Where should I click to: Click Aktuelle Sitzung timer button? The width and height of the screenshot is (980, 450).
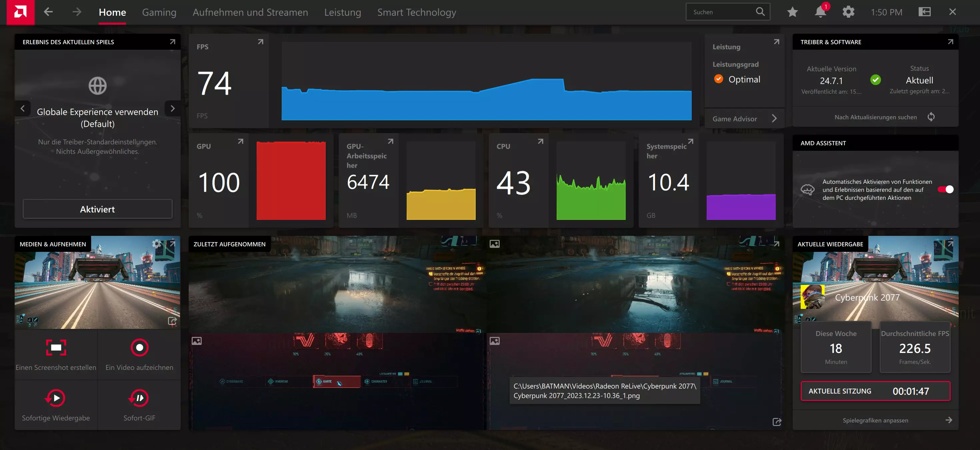(x=875, y=391)
